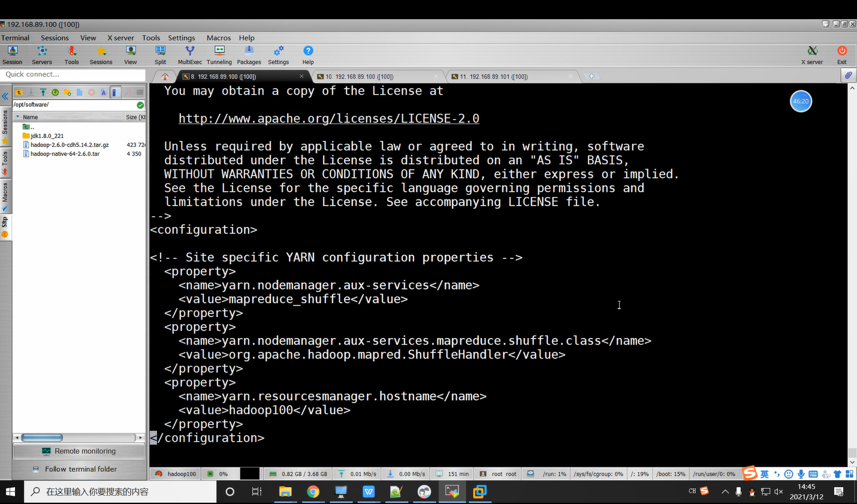Select hadoop-native-64-2.6.0.tar file
This screenshot has height=504, width=857.
[65, 154]
